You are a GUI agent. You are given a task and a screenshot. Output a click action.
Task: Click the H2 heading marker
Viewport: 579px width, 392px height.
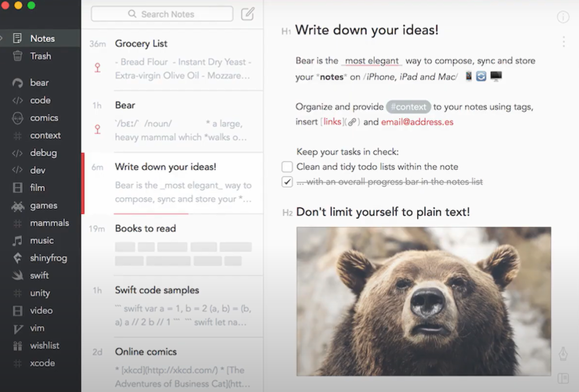click(287, 213)
